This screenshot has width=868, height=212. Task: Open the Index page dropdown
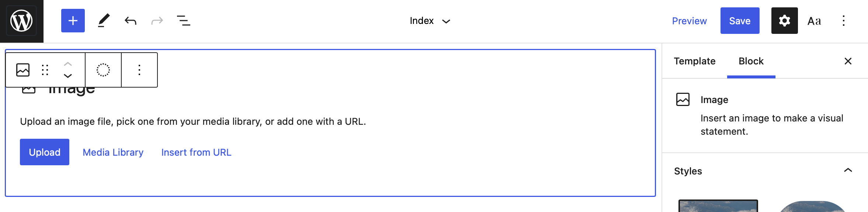point(430,21)
